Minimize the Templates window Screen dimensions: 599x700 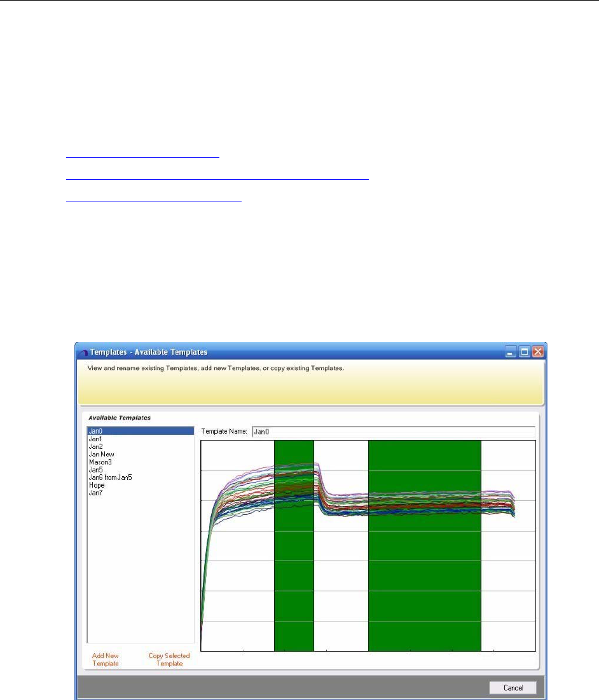pos(510,352)
